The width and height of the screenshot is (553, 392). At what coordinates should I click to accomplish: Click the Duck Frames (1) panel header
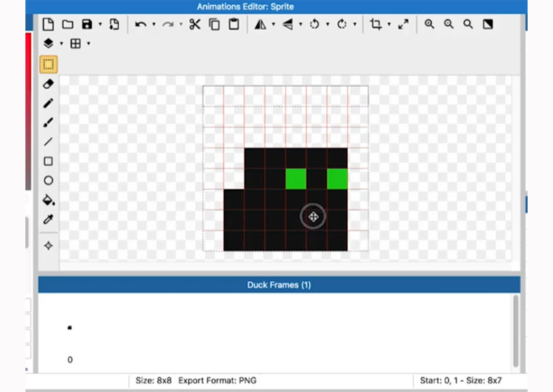coord(279,285)
